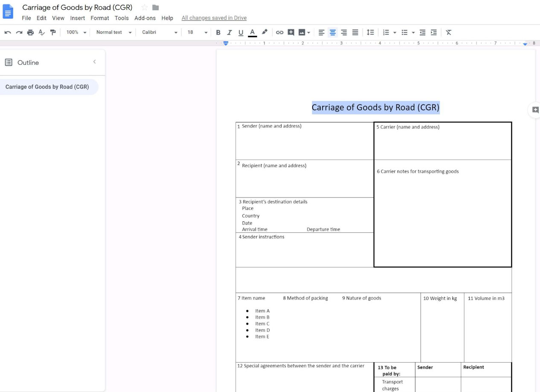Toggle italic formatting
Viewport: 540px width, 392px height.
[x=229, y=32]
